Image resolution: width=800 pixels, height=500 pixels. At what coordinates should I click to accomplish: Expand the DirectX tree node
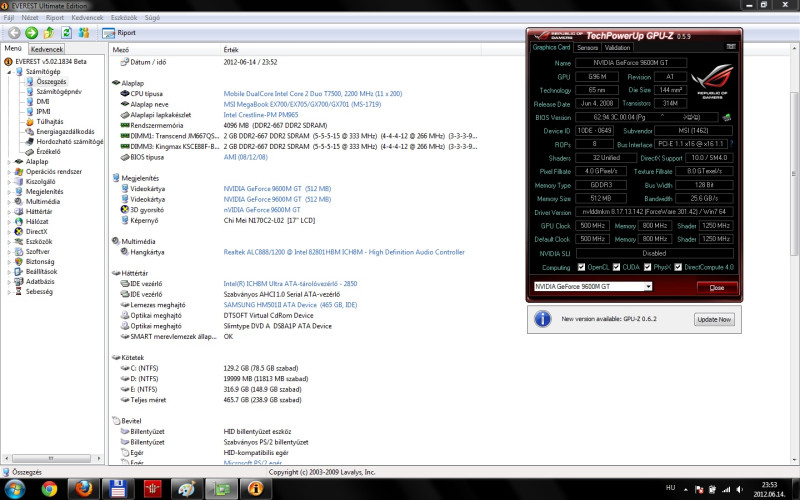(9, 232)
